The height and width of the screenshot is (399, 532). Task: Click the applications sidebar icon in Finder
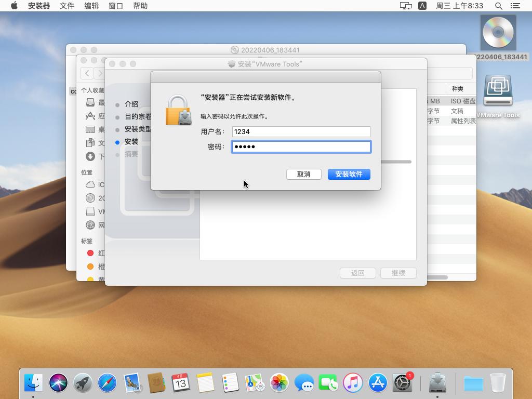(x=90, y=116)
